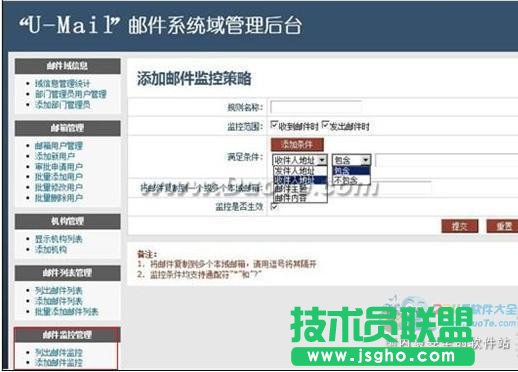The image size is (518, 372).
Task: Open 列出邮件列表 link
Action: (x=59, y=291)
